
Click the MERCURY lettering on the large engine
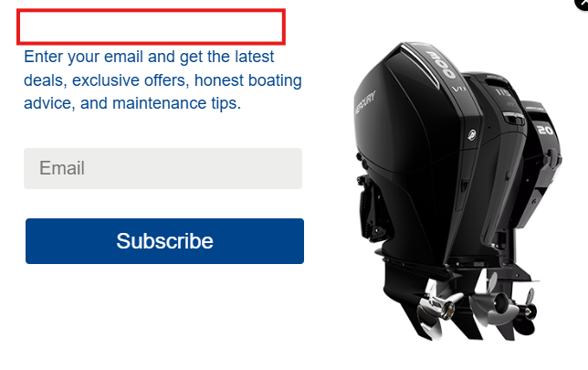(365, 101)
